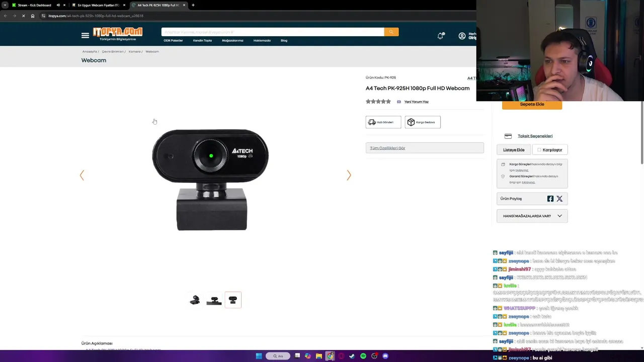Open Copilot from the taskbar
Viewport: 644px width, 362px height.
click(x=308, y=356)
